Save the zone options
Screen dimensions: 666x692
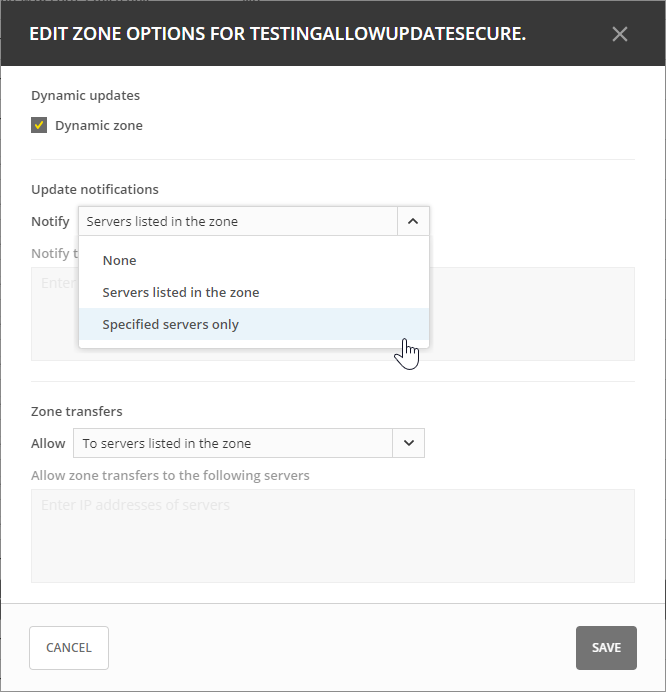coord(606,648)
